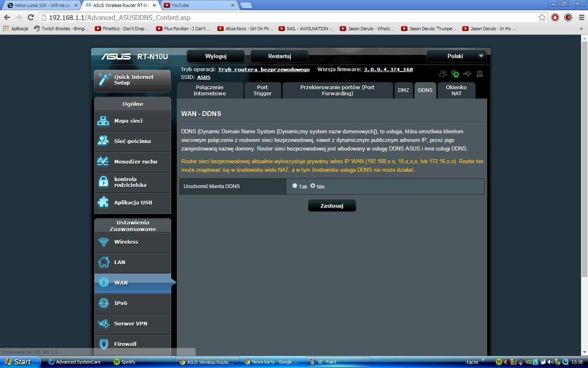Click the round red extension icon beside AdBlock
This screenshot has height=368, width=588.
tap(568, 17)
